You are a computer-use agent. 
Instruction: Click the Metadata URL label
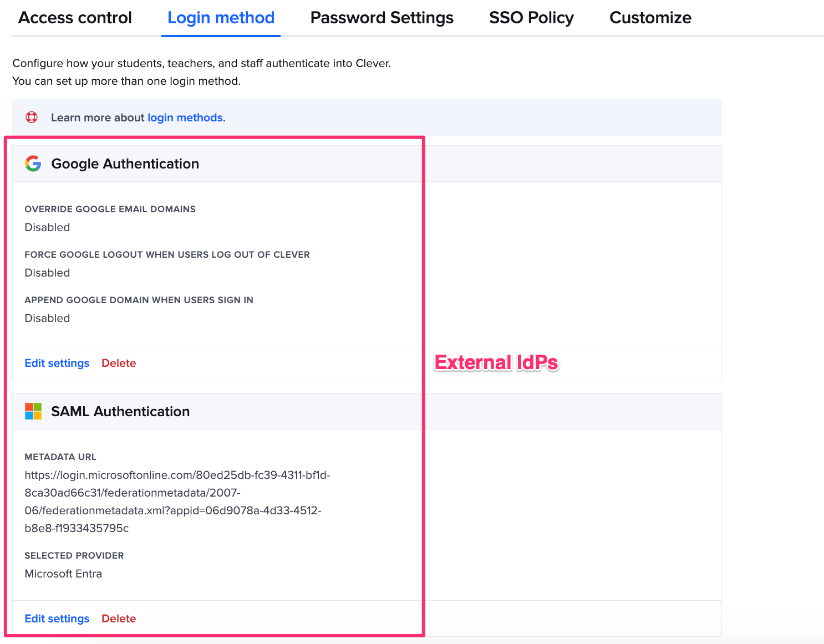pyautogui.click(x=60, y=457)
